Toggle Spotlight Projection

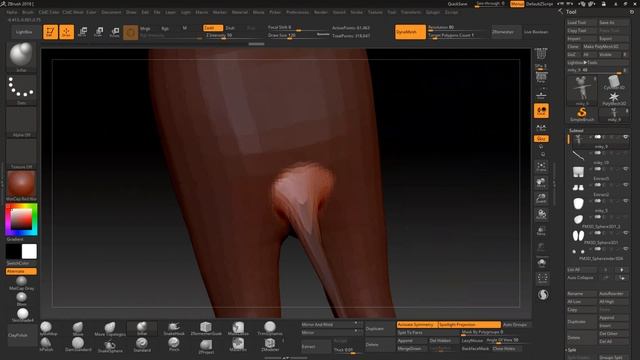click(x=469, y=324)
